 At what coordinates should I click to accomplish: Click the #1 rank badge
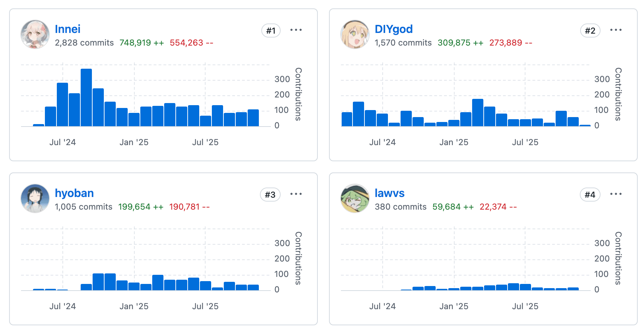(271, 31)
